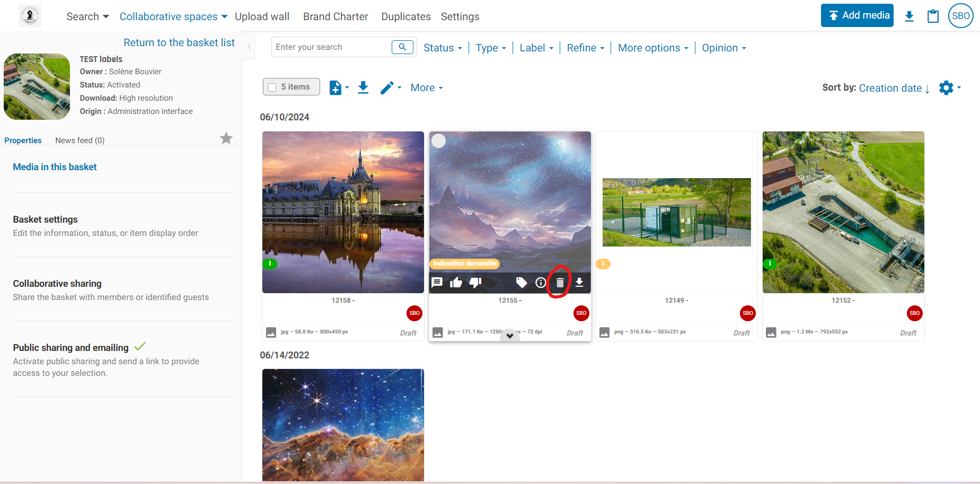Expand the Status filter dropdown
This screenshot has height=484, width=980.
(443, 48)
